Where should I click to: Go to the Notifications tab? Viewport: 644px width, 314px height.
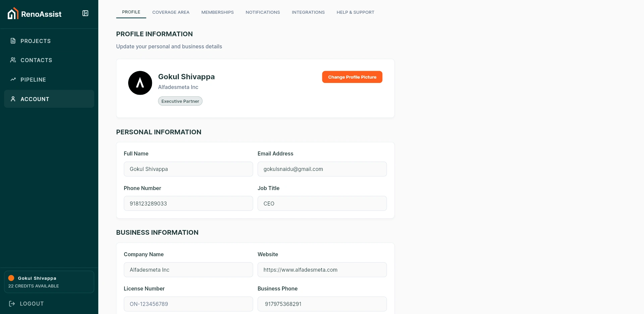click(x=263, y=12)
